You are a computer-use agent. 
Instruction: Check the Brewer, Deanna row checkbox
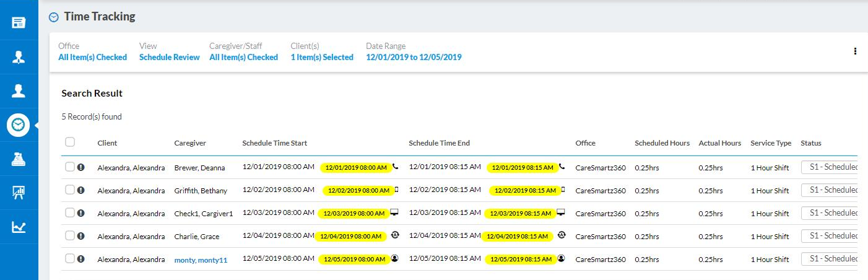coord(70,167)
